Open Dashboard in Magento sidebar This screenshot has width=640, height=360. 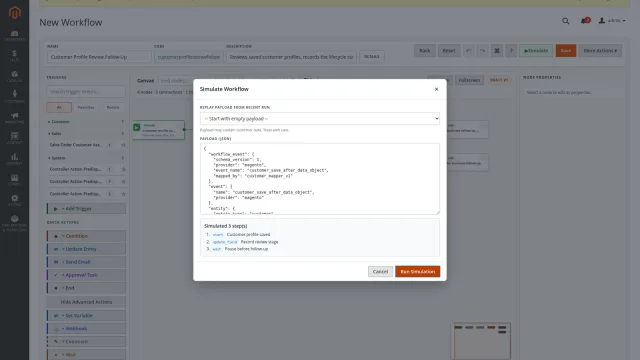pyautogui.click(x=14, y=36)
